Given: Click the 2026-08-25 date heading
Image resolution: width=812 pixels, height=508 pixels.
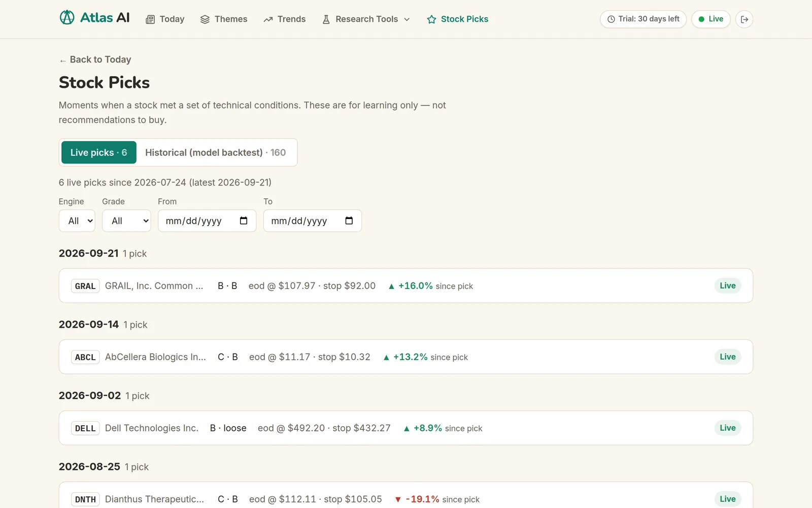Looking at the screenshot, I should pos(89,466).
